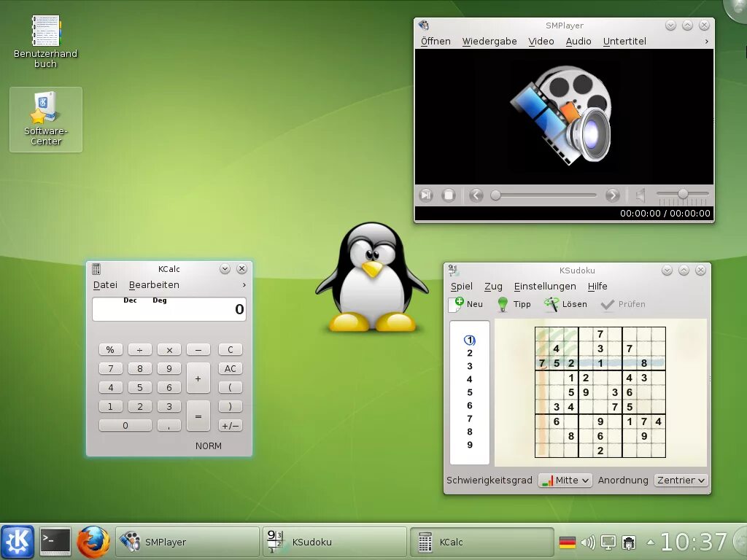Select number 5 in KSudoku value list
The height and width of the screenshot is (560, 747).
[x=470, y=392]
